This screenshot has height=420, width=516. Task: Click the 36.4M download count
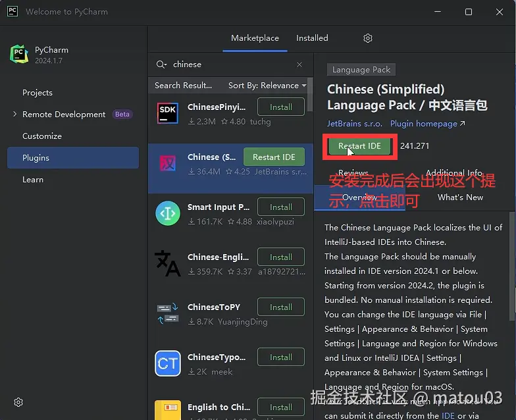(x=204, y=172)
